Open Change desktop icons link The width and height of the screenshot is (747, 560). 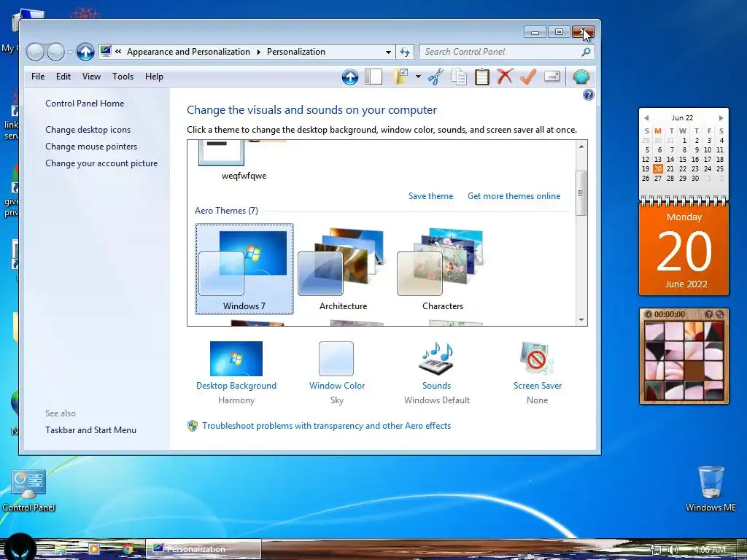tap(88, 130)
